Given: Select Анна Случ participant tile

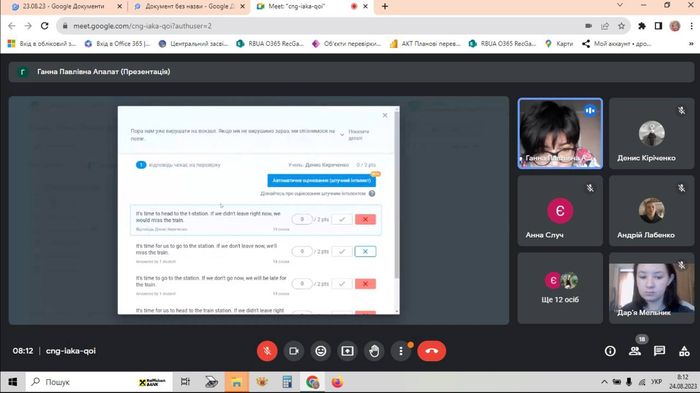Looking at the screenshot, I should tap(560, 211).
